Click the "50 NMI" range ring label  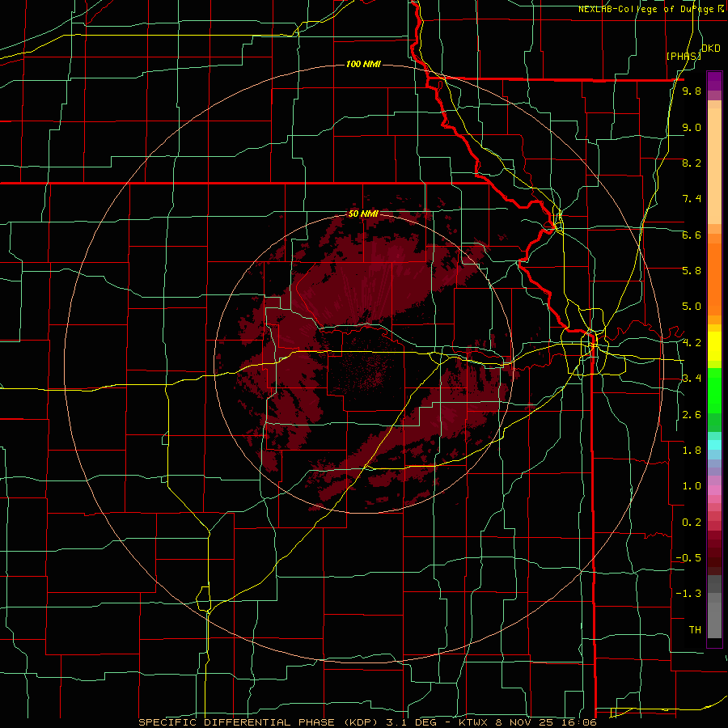[363, 214]
